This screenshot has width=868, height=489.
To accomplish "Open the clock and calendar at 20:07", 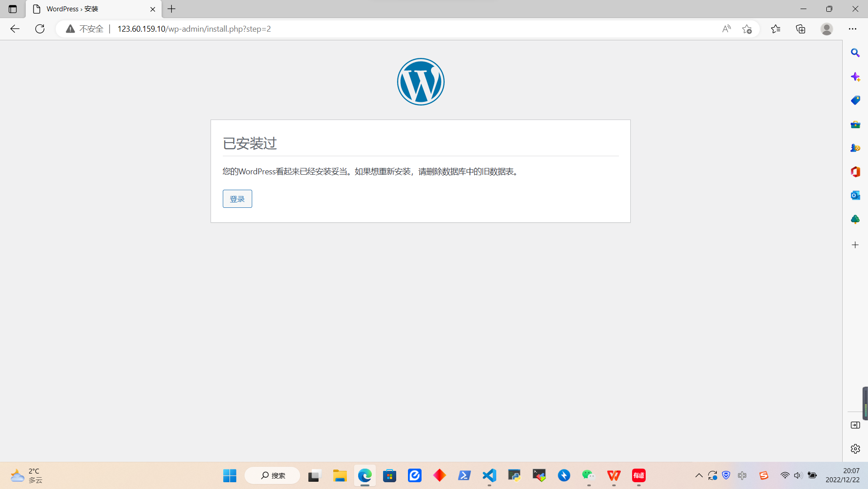I will pos(842,475).
